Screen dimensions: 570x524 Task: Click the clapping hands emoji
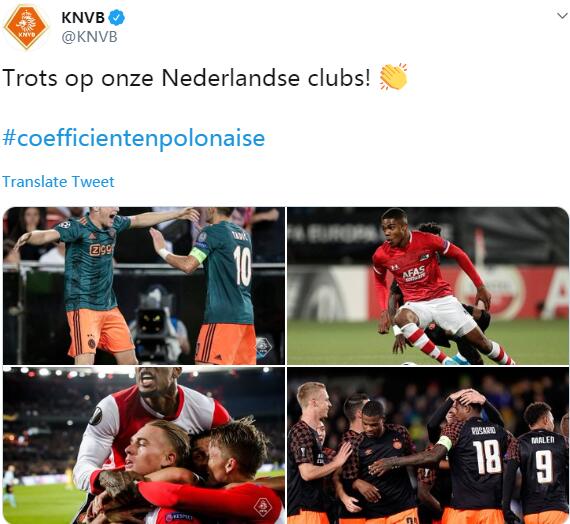coord(393,77)
